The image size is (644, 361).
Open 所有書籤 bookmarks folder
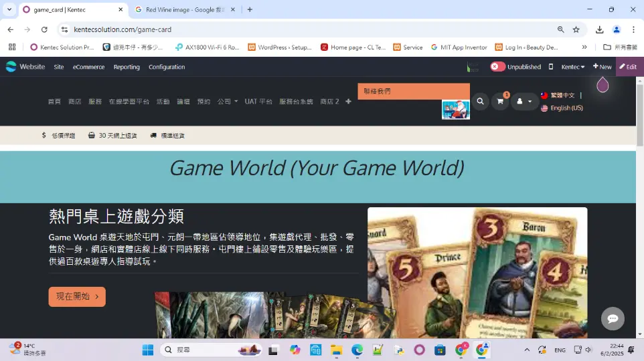620,47
